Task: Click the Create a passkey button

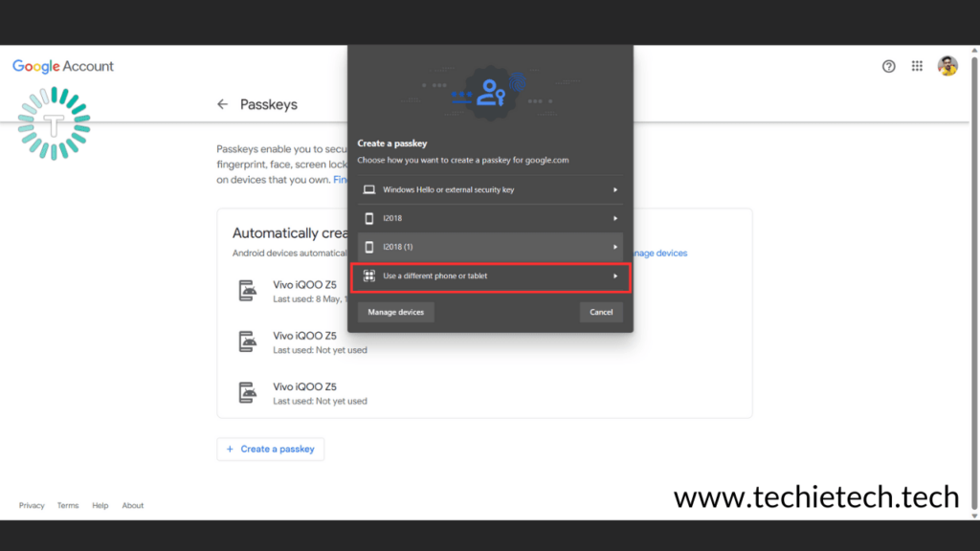Action: pos(270,449)
